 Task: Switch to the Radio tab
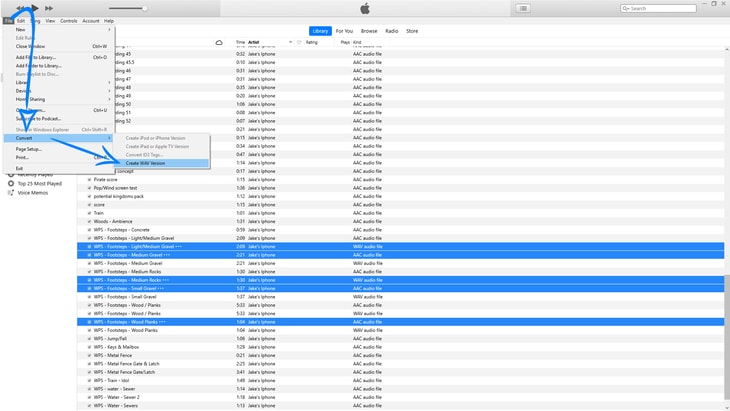(x=392, y=31)
